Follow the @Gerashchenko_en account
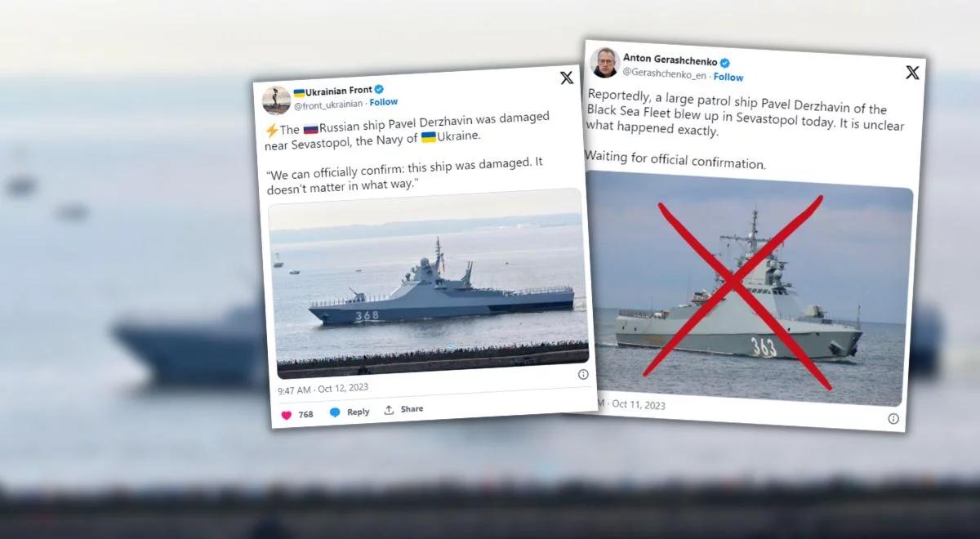 click(728, 77)
